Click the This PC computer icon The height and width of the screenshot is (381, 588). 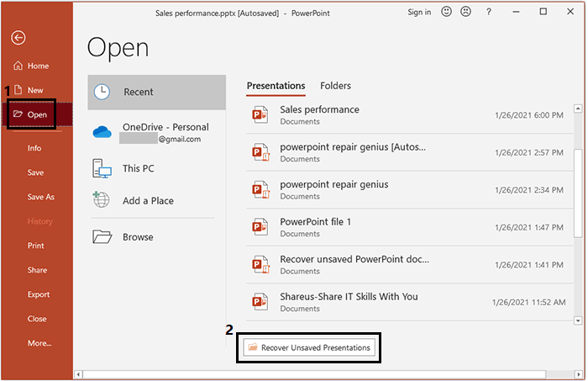coord(102,168)
